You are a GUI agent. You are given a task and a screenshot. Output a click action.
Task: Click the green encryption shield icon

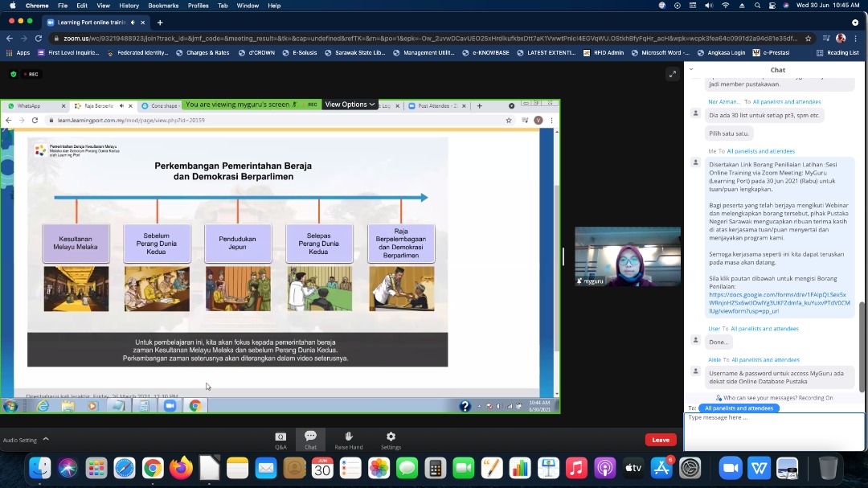[x=14, y=74]
